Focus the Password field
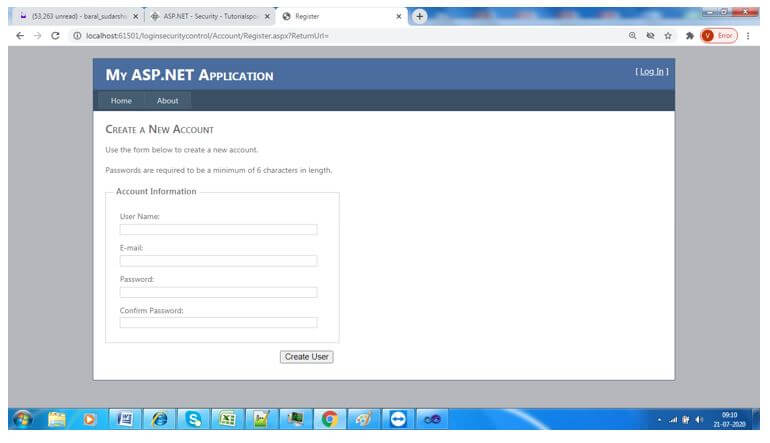770x443 pixels. coord(219,292)
